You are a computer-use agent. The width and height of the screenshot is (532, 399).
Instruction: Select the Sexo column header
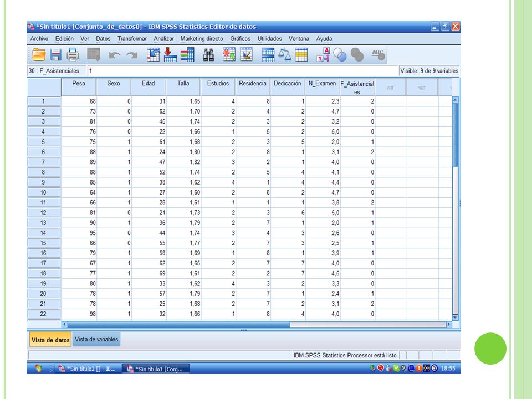point(113,87)
